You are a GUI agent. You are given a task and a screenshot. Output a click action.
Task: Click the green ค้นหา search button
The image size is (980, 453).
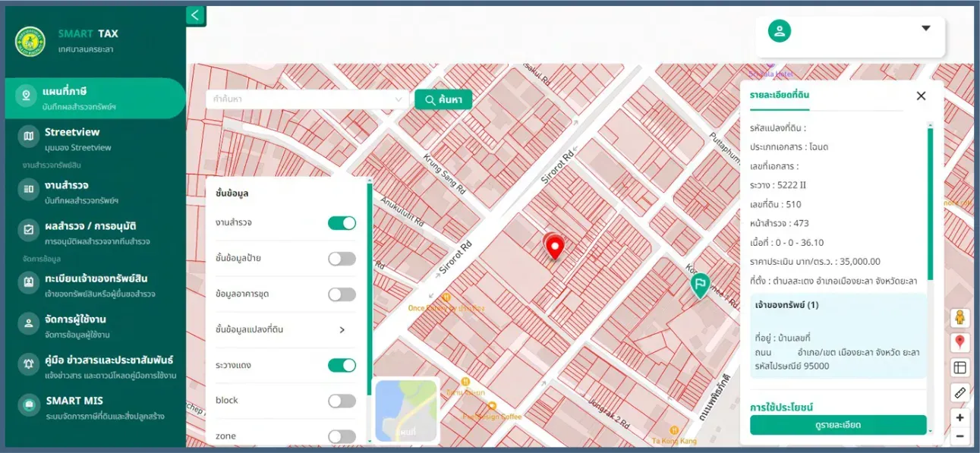443,99
